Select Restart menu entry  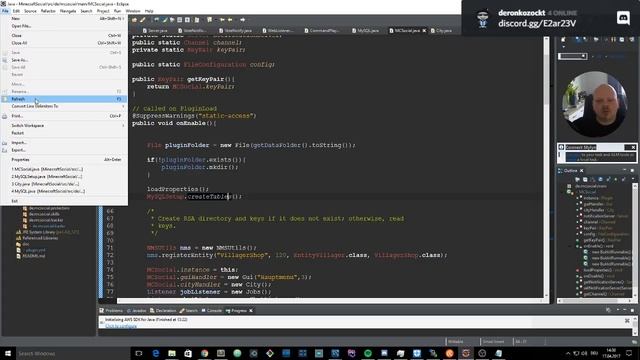tap(64, 133)
